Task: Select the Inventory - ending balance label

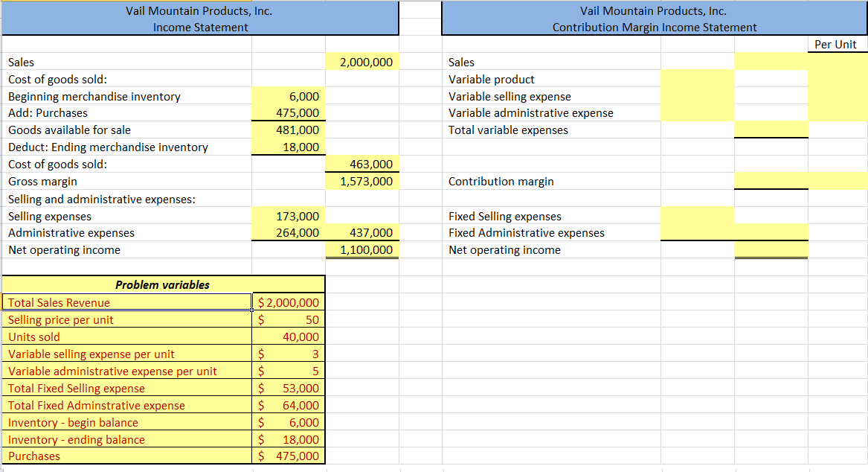Action: point(126,439)
